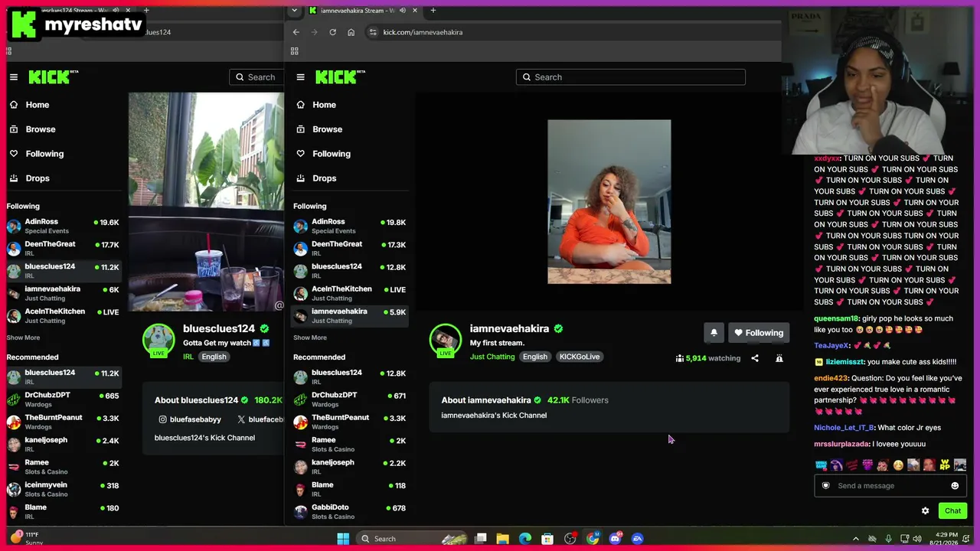Screen dimensions: 980x551
Task: Open iamnevaehakira in left window Following list
Action: point(64,293)
